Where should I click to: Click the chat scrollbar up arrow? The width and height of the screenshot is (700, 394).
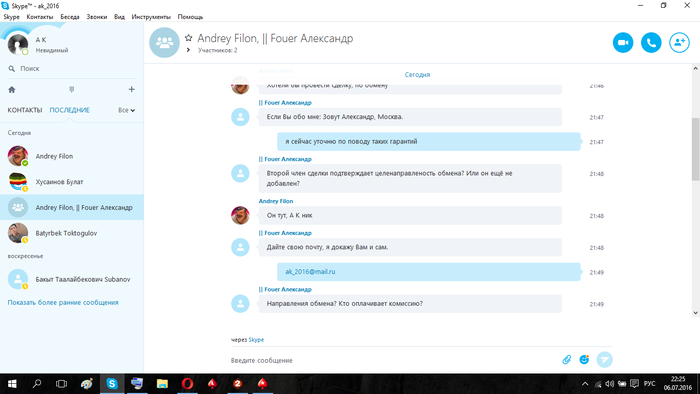696,68
